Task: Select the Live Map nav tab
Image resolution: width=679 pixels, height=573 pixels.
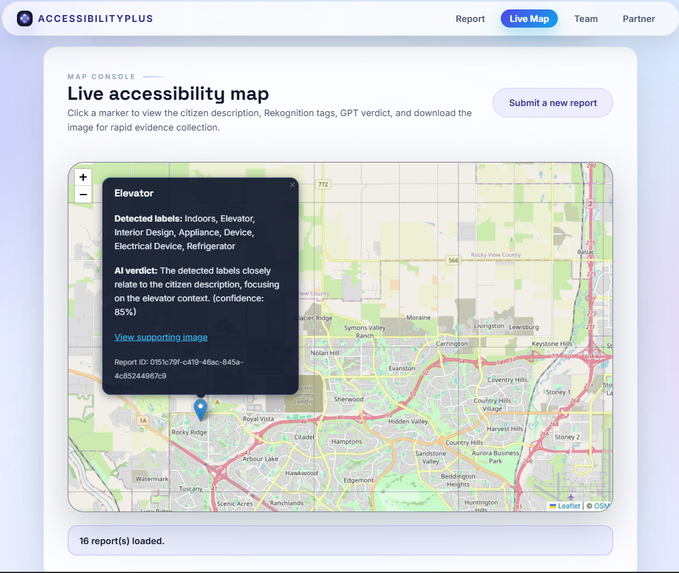Action: [x=529, y=19]
